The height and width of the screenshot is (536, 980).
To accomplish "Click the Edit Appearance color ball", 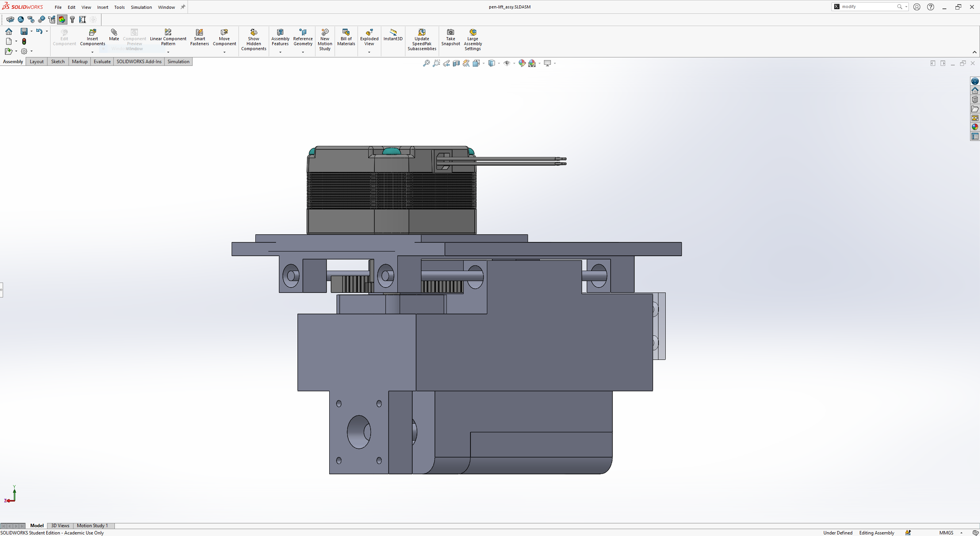I will pos(522,64).
